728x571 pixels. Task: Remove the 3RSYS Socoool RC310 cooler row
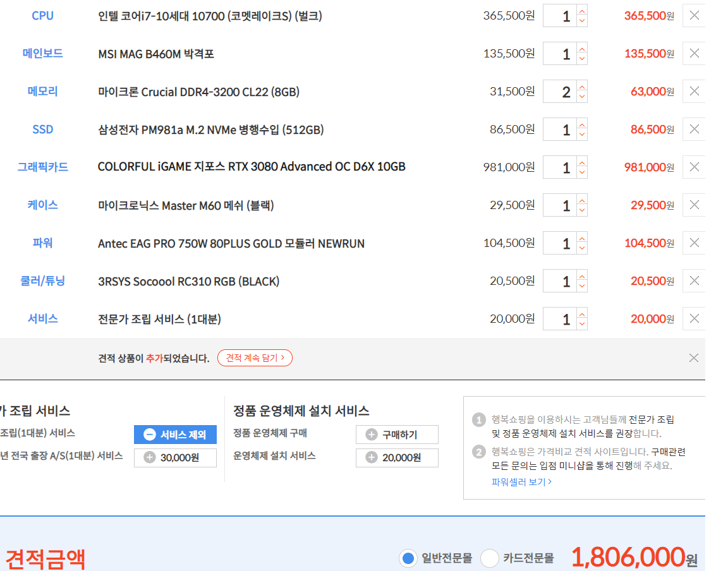[694, 281]
